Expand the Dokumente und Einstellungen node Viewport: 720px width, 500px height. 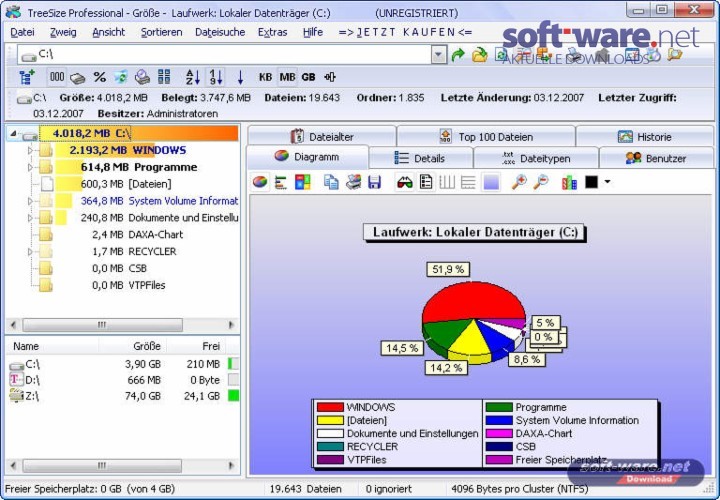[x=30, y=218]
